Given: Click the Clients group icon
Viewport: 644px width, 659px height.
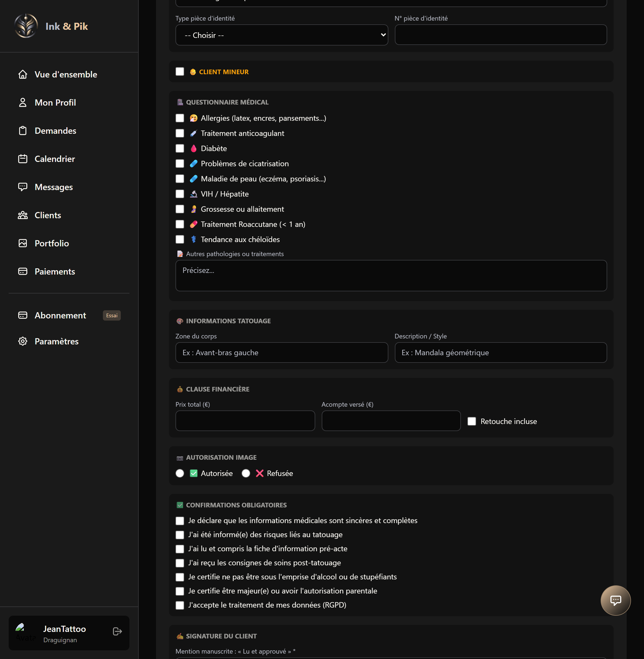Looking at the screenshot, I should (23, 215).
